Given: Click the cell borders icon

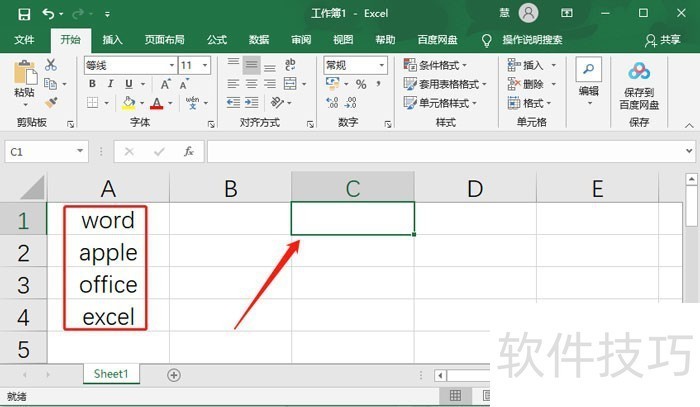Looking at the screenshot, I should (92, 103).
